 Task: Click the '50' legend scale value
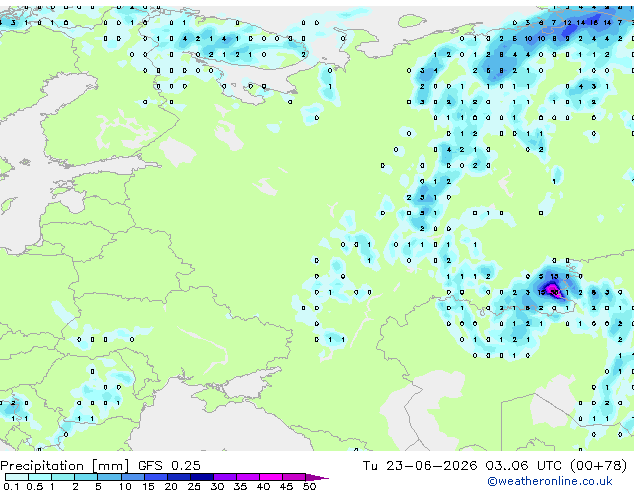(x=309, y=486)
